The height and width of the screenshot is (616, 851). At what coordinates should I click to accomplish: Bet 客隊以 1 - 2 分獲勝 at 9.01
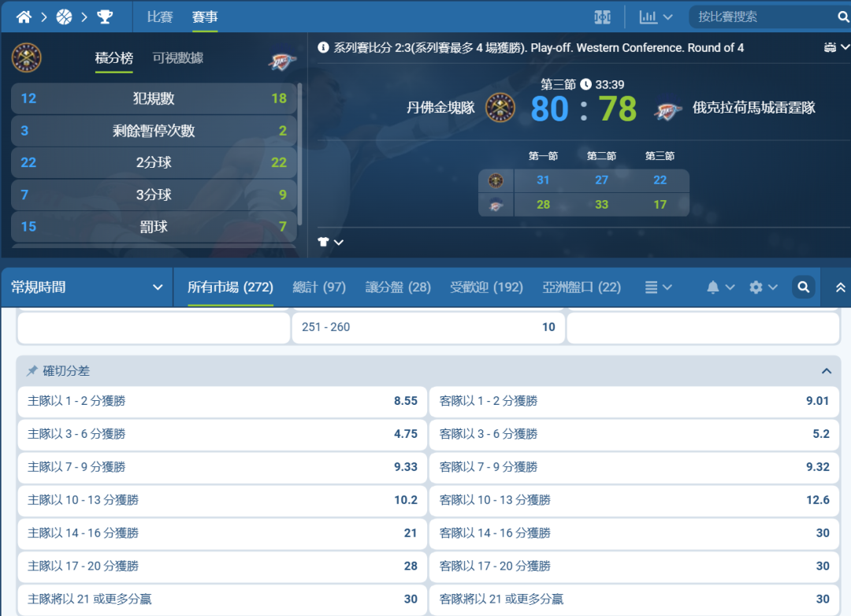(x=634, y=401)
